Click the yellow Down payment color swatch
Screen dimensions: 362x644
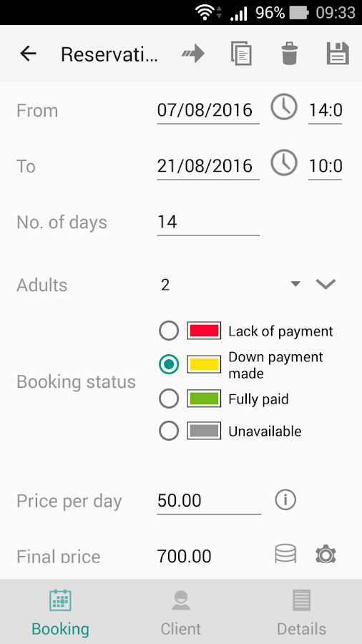(204, 364)
